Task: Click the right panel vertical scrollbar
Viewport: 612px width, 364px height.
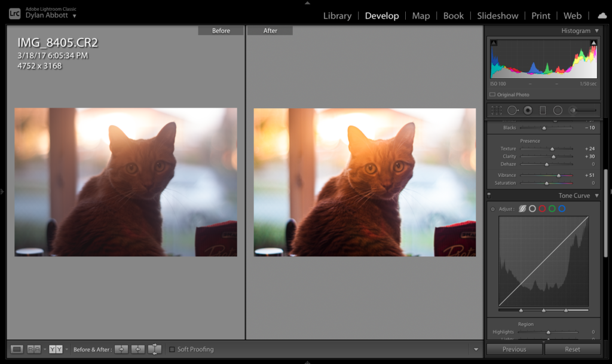Action: [x=606, y=213]
